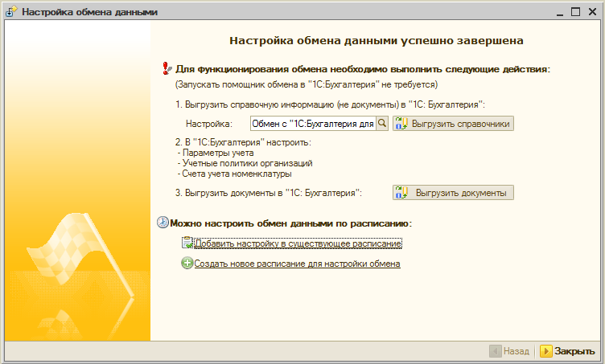Focus the Настройка exchange input field
Screen dimensions: 605x364
pyautogui.click(x=312, y=124)
